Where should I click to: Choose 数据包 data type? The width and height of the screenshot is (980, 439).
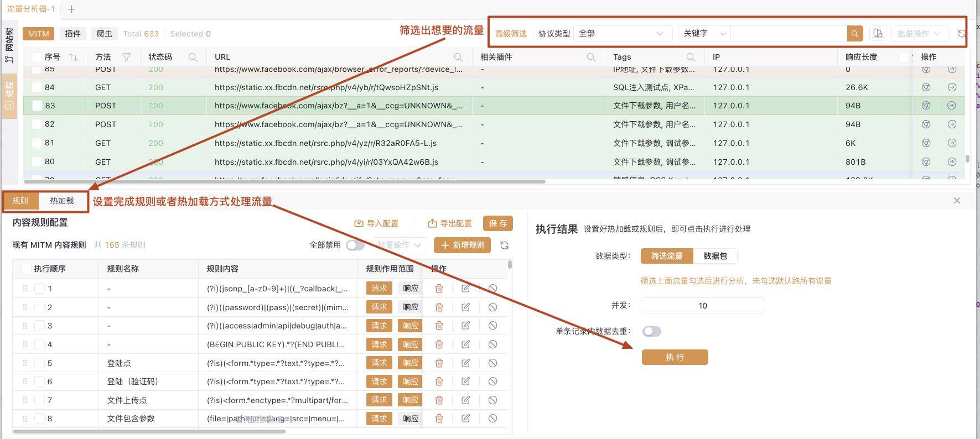715,256
